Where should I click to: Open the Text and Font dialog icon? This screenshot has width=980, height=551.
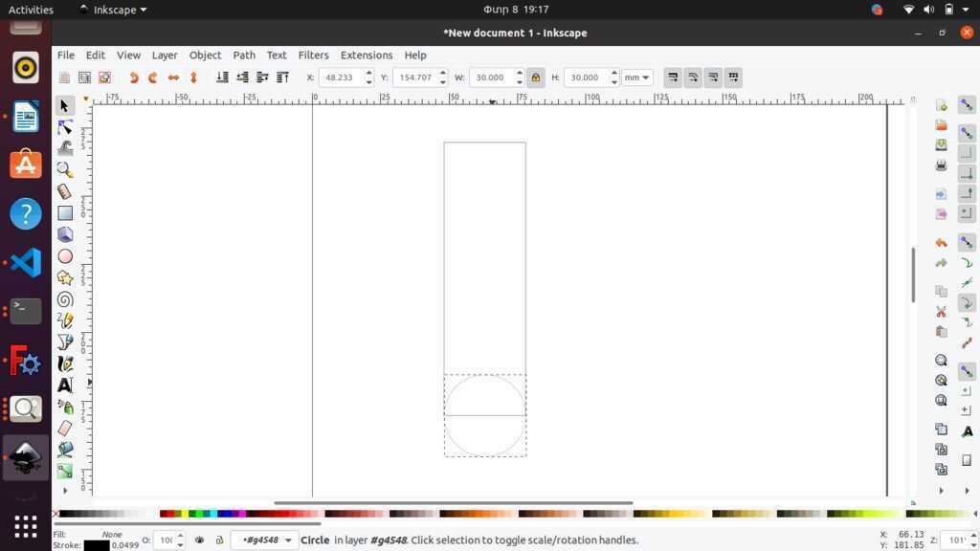pos(967,431)
